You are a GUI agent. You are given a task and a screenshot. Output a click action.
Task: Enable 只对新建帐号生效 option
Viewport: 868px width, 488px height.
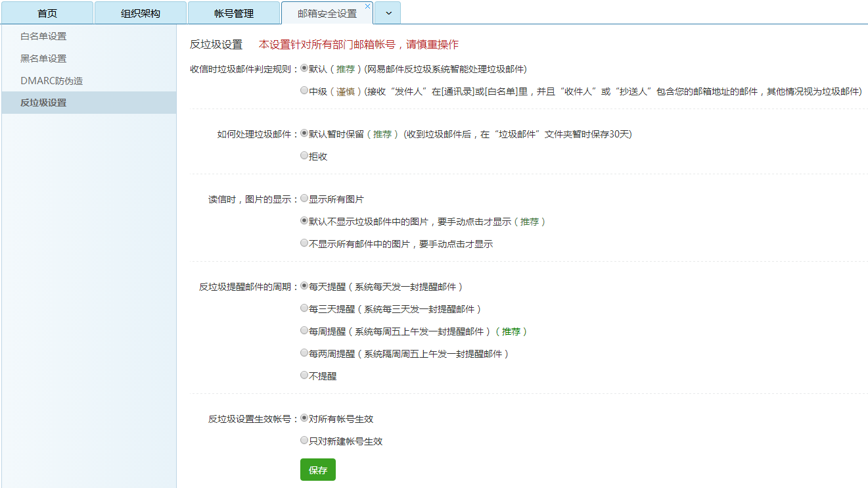coord(304,441)
